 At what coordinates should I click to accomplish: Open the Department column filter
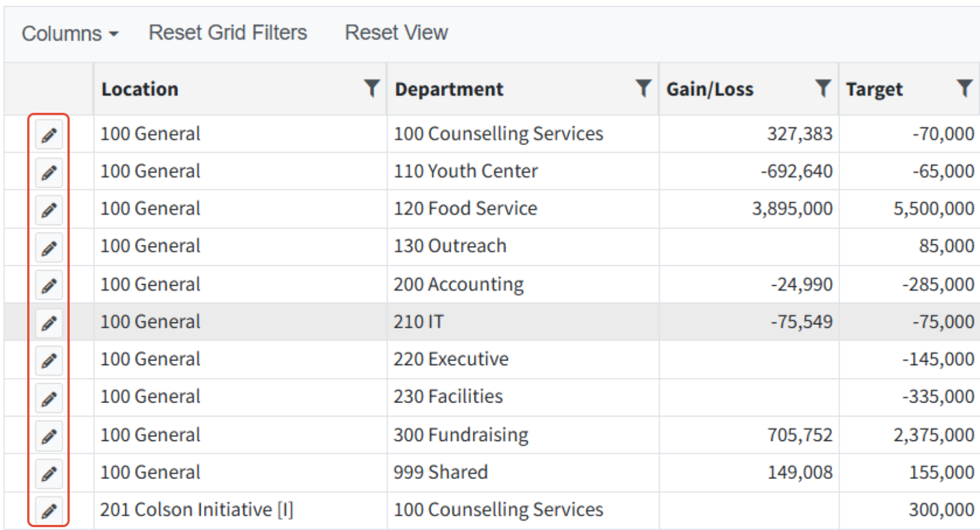pyautogui.click(x=643, y=88)
